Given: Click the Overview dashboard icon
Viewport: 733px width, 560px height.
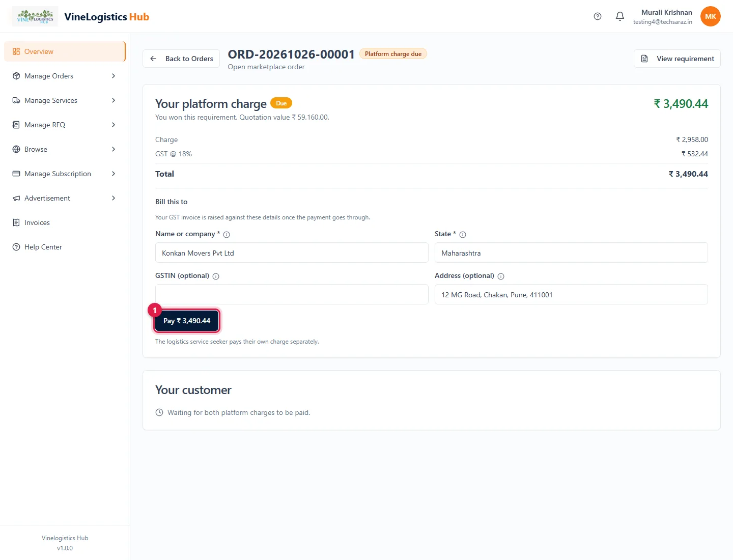Looking at the screenshot, I should 16,51.
